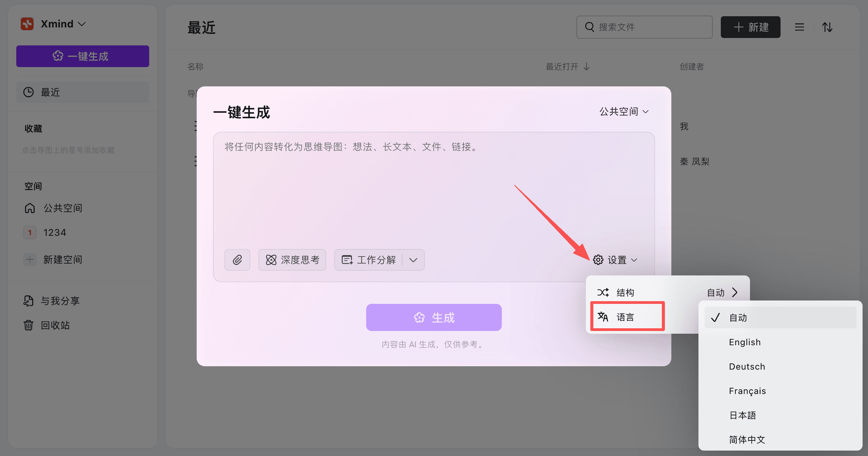Expand the 工作分解 mode chevron
Screen dimensions: 868x456
413,260
